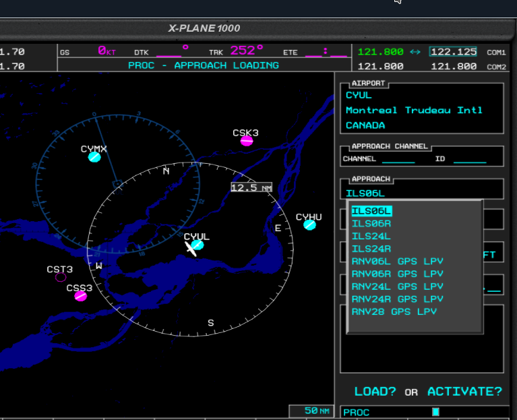Choose RNV06R GPS LPV approach
This screenshot has height=420, width=517.
(x=397, y=274)
